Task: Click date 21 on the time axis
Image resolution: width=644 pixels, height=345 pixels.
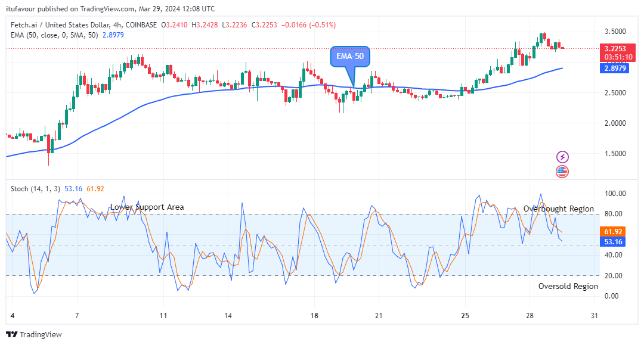Action: tap(379, 315)
